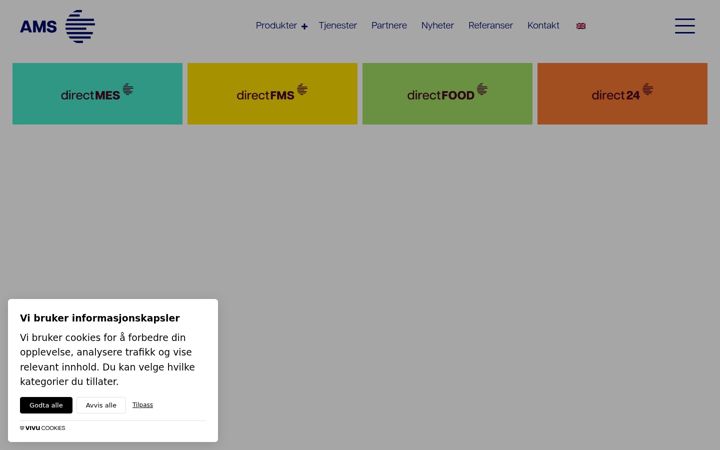The height and width of the screenshot is (450, 720).
Task: Expand the Produkter plus sign submenu
Action: click(x=304, y=27)
